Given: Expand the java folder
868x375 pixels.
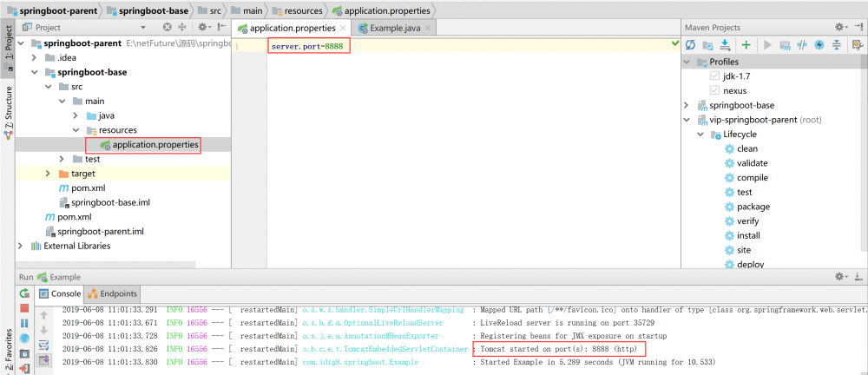Looking at the screenshot, I should 76,115.
